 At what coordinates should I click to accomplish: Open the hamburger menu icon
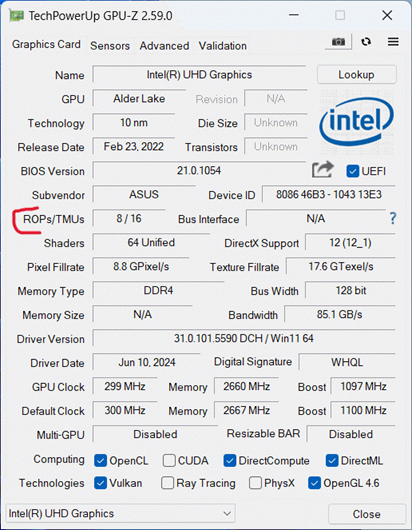pyautogui.click(x=393, y=42)
